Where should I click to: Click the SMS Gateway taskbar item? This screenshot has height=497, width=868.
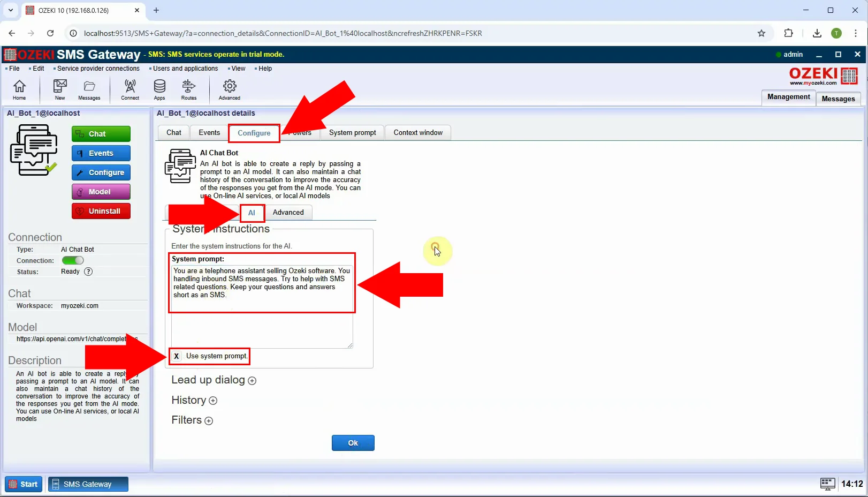point(88,484)
